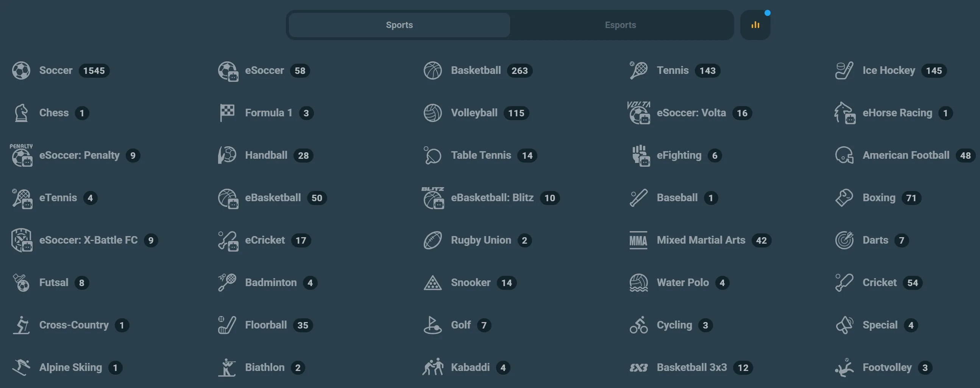The height and width of the screenshot is (388, 980).
Task: Click the 1545 count badge next to Soccer
Action: (94, 70)
